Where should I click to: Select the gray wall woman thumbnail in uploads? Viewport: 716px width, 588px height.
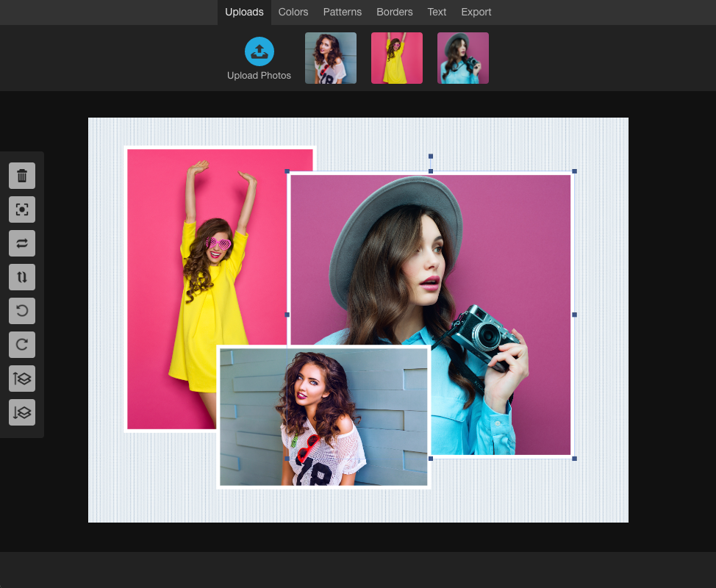click(331, 58)
